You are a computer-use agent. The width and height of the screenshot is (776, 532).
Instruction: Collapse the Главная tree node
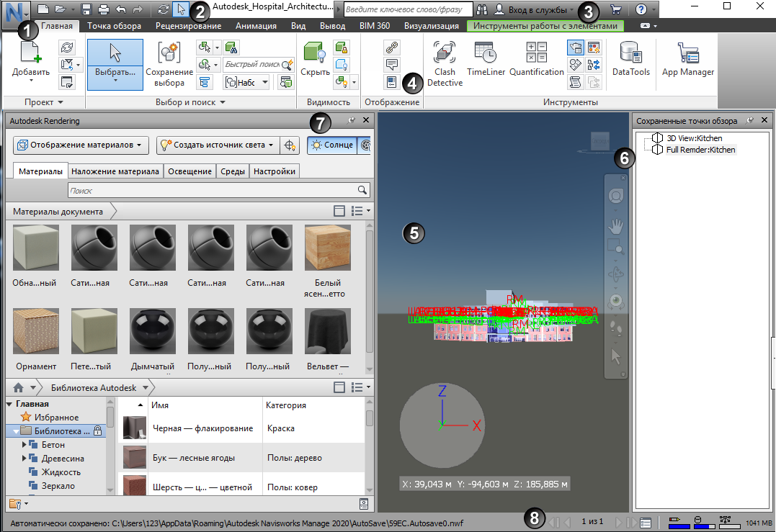[x=9, y=404]
